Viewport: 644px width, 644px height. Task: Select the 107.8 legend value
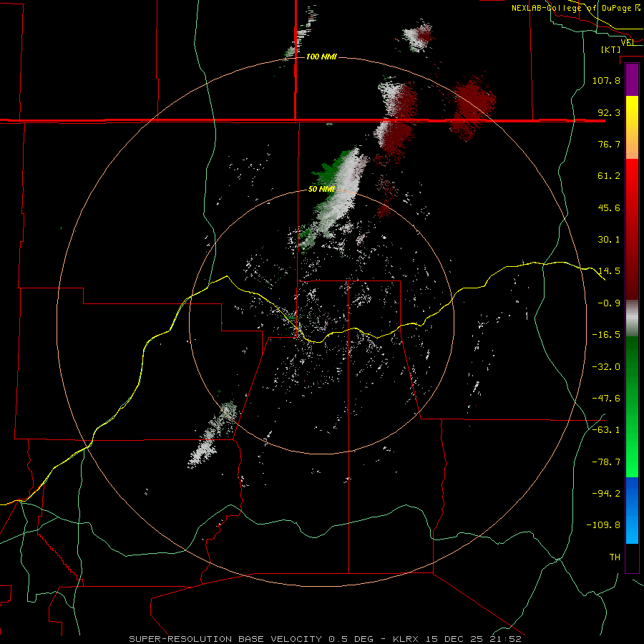coord(606,80)
